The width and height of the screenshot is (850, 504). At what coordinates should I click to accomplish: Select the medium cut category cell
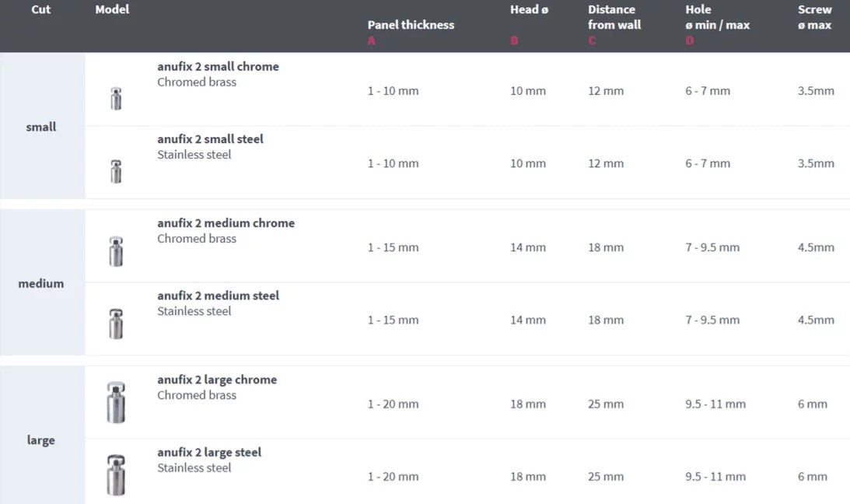(x=41, y=283)
